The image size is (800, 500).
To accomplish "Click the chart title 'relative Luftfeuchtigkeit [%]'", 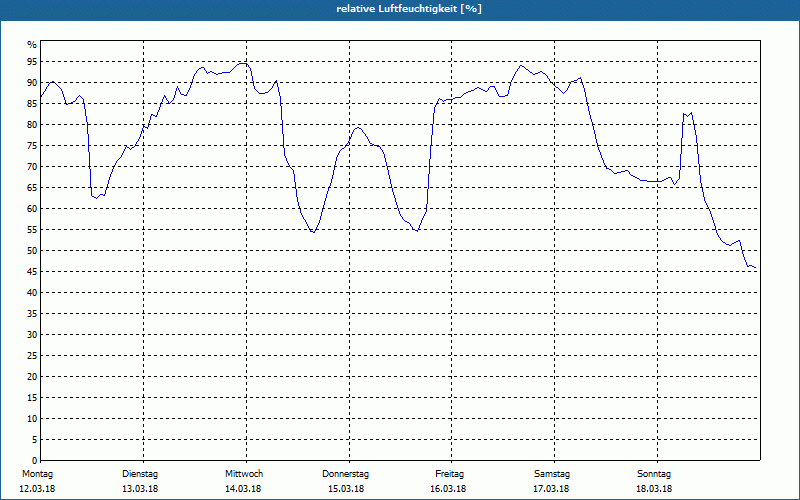I will 409,9.
